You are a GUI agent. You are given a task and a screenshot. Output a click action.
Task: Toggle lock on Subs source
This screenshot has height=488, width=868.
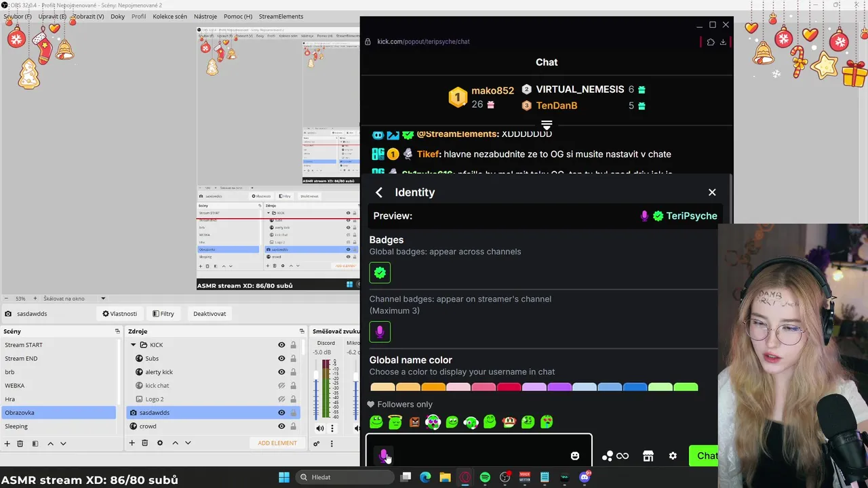tap(294, 359)
